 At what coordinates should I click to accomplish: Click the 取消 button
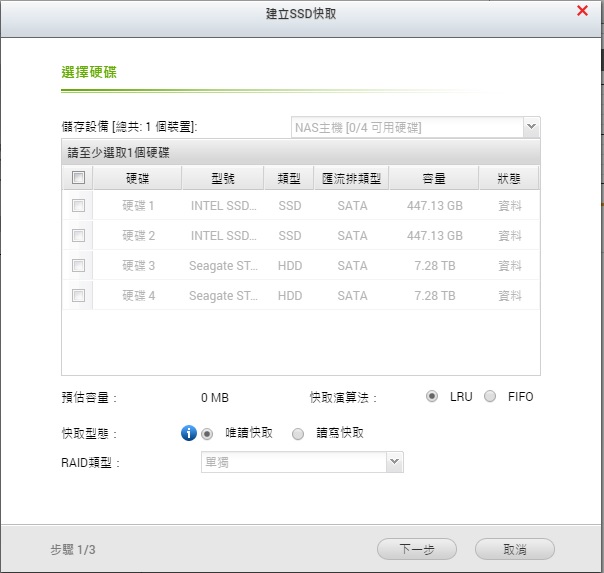point(515,549)
